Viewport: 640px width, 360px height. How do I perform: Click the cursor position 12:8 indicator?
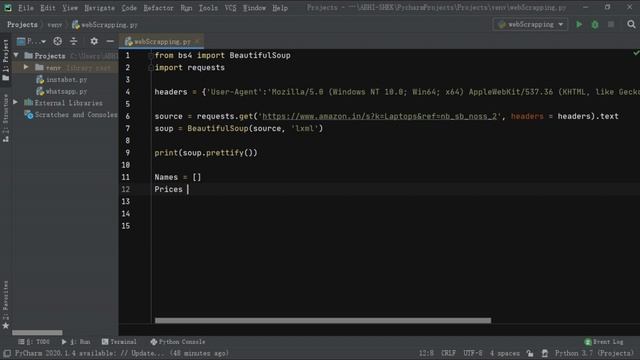tap(426, 353)
